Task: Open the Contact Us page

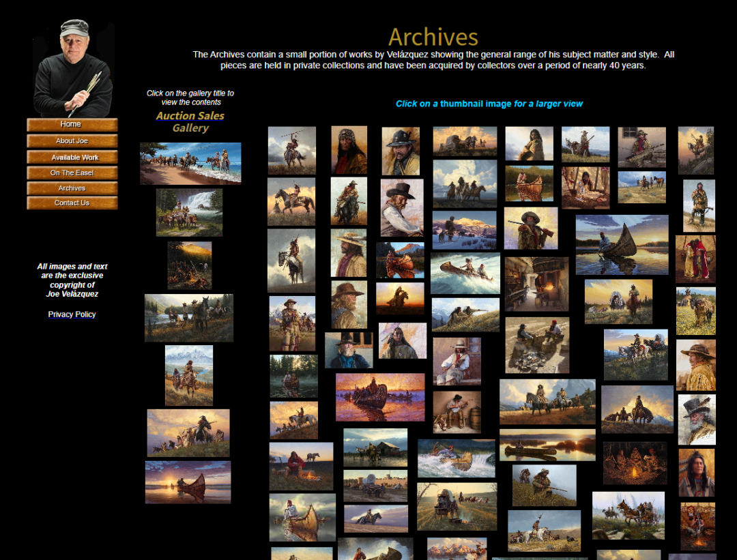Action: pyautogui.click(x=72, y=203)
